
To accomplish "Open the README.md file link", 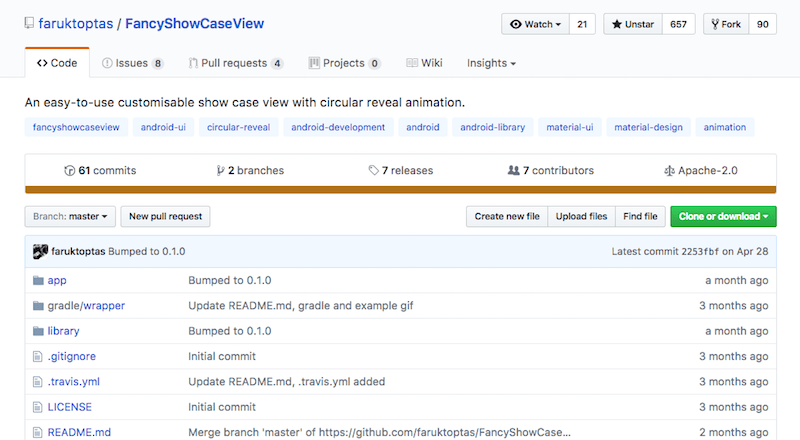I will [79, 432].
